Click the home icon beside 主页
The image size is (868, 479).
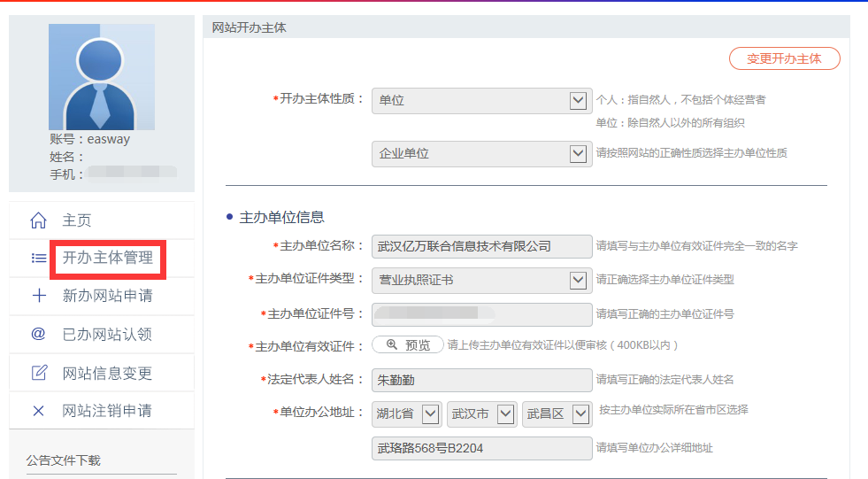click(38, 220)
